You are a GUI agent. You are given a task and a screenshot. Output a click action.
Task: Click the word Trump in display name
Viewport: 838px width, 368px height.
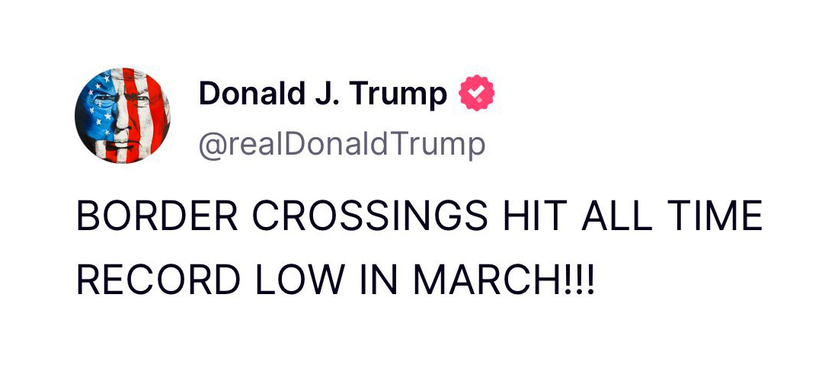pos(399,96)
